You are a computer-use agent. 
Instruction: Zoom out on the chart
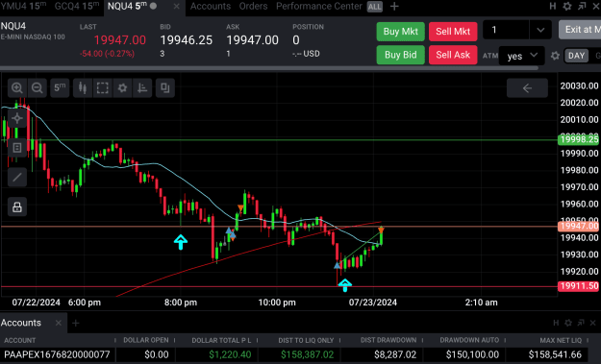pyautogui.click(x=38, y=88)
